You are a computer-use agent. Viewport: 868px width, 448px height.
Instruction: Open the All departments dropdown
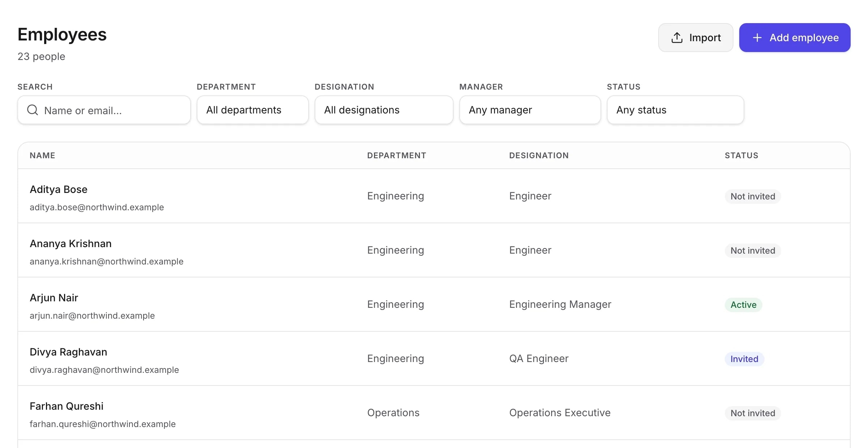pos(253,110)
